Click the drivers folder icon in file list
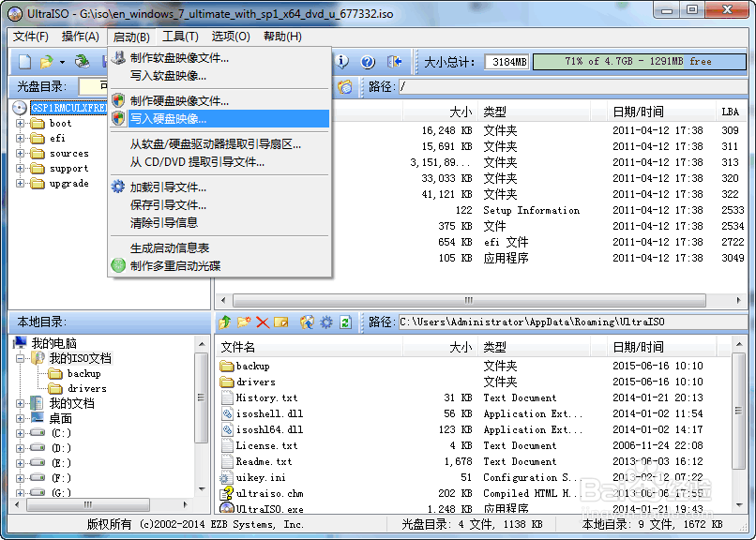756x540 pixels. 227,382
